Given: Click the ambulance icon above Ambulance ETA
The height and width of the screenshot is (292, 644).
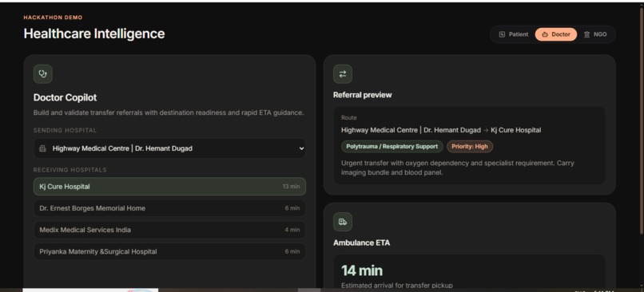Looking at the screenshot, I should pos(343,222).
